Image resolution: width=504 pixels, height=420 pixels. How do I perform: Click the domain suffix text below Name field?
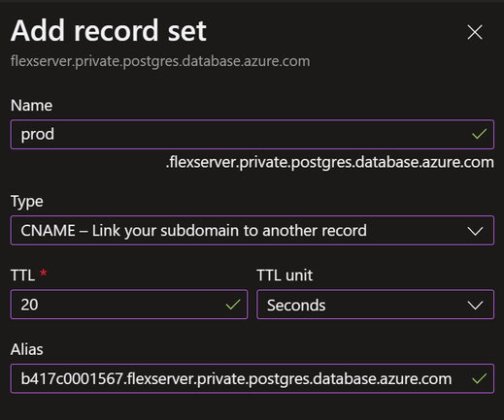[x=330, y=162]
